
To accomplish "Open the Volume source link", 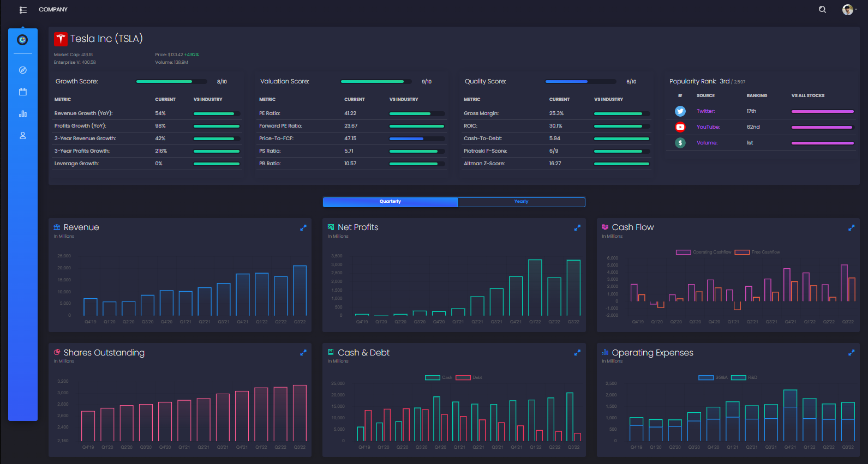I will [x=707, y=143].
